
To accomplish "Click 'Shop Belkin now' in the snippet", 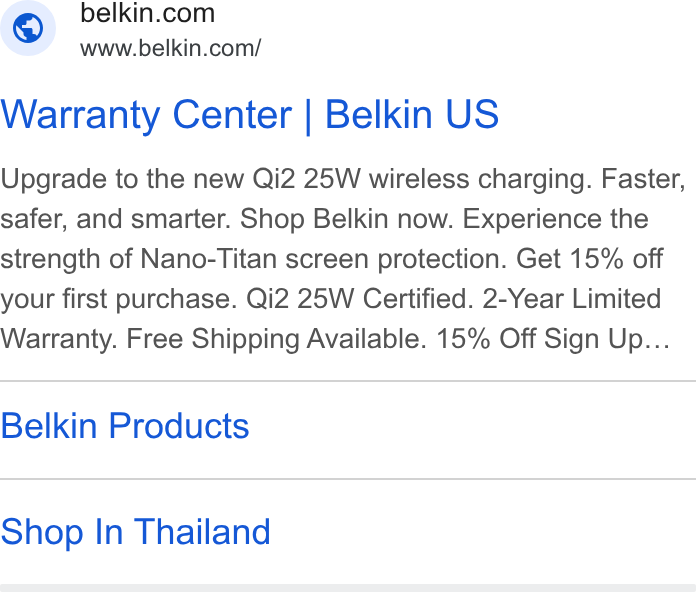I will tap(347, 219).
